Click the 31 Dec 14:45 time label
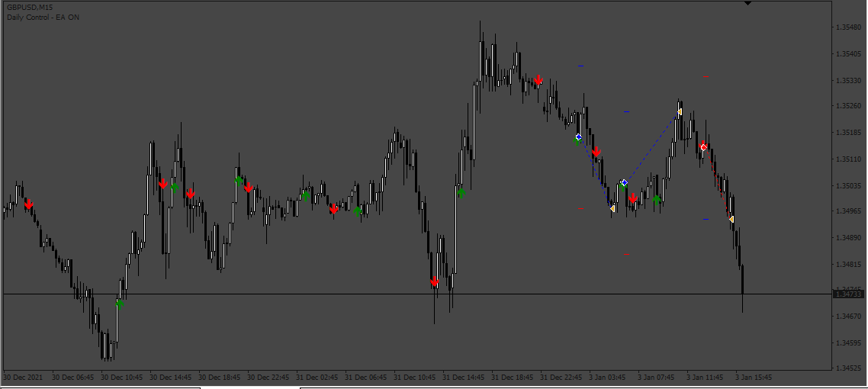 [x=463, y=378]
